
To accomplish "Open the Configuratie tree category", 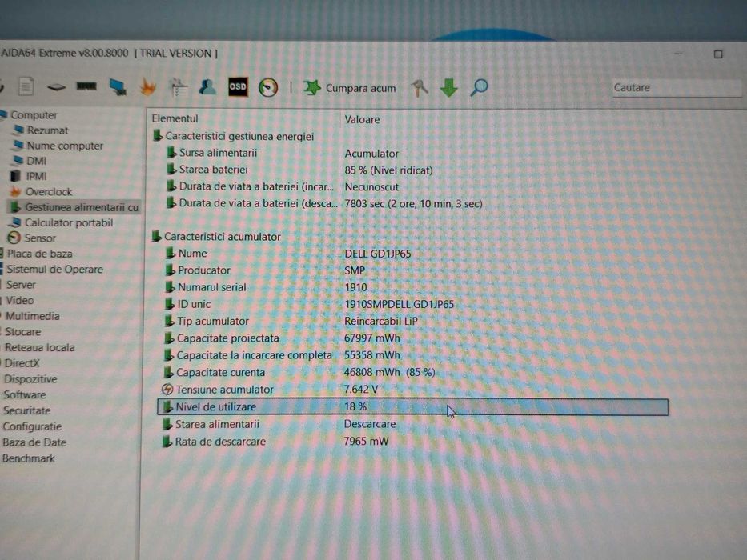I will pyautogui.click(x=31, y=426).
